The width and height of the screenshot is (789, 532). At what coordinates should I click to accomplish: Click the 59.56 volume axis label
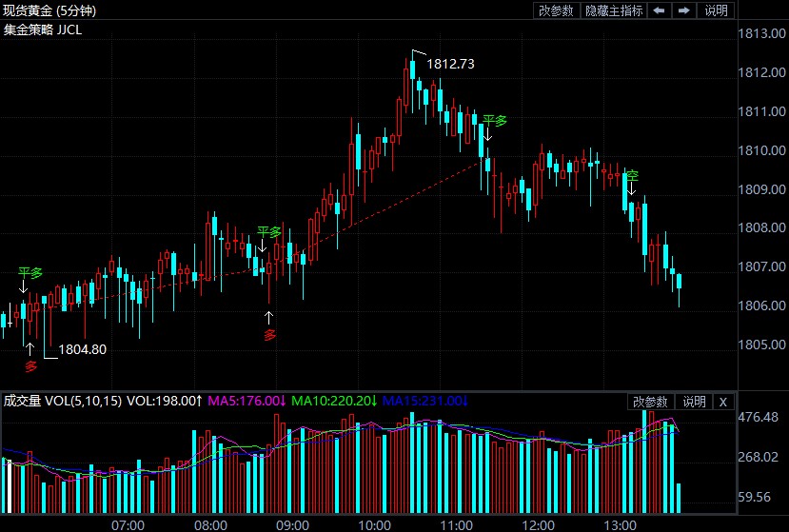click(x=755, y=497)
